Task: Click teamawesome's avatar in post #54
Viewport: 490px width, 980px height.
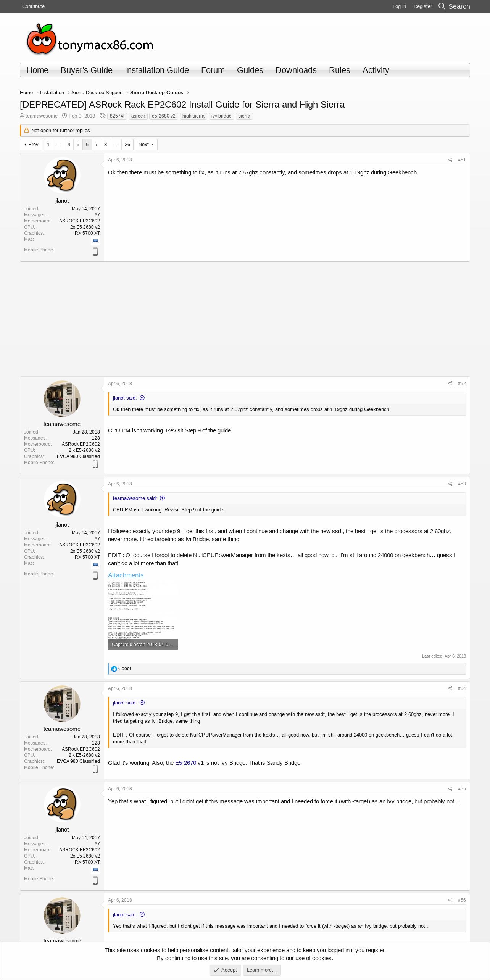Action: pyautogui.click(x=62, y=704)
